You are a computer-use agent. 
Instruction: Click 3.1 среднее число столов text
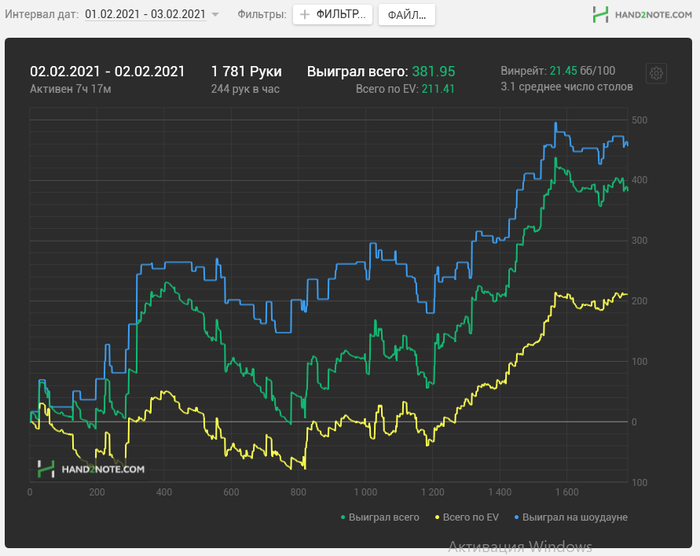click(567, 87)
